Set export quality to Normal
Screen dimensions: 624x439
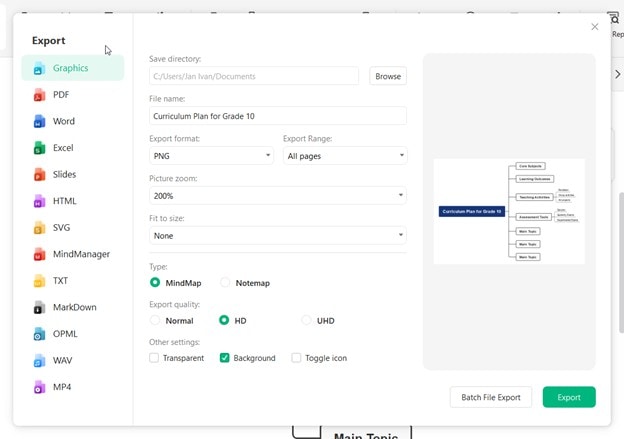[x=155, y=320]
